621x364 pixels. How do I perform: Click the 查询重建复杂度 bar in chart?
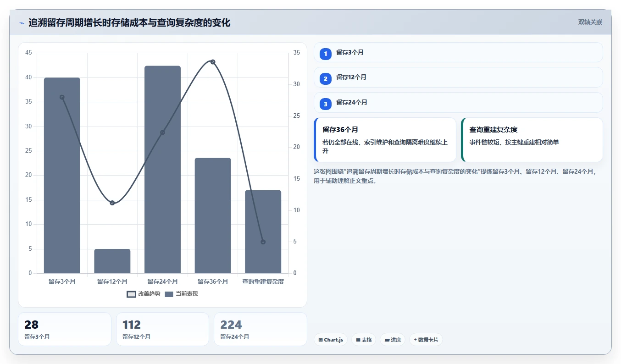tap(263, 232)
